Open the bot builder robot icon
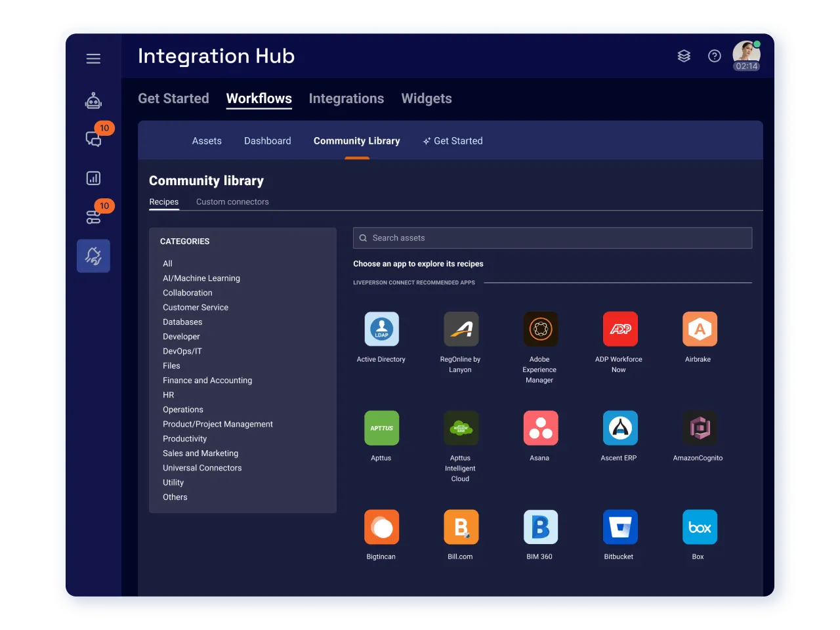The height and width of the screenshot is (630, 840). 93,100
